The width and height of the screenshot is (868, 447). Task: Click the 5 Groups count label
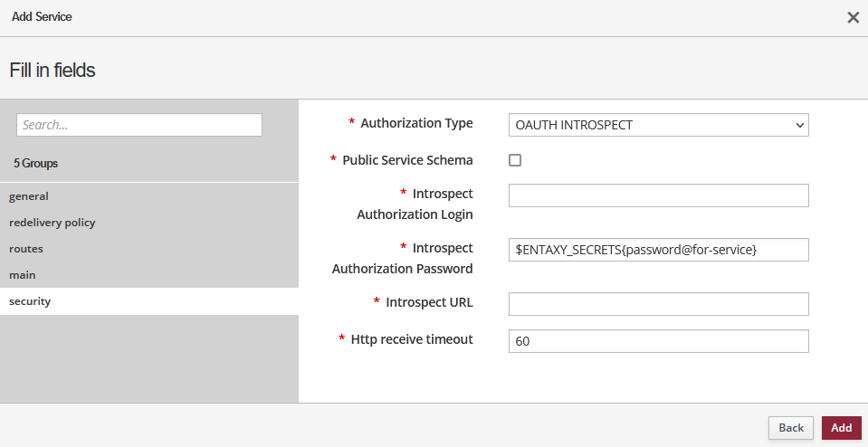click(36, 164)
